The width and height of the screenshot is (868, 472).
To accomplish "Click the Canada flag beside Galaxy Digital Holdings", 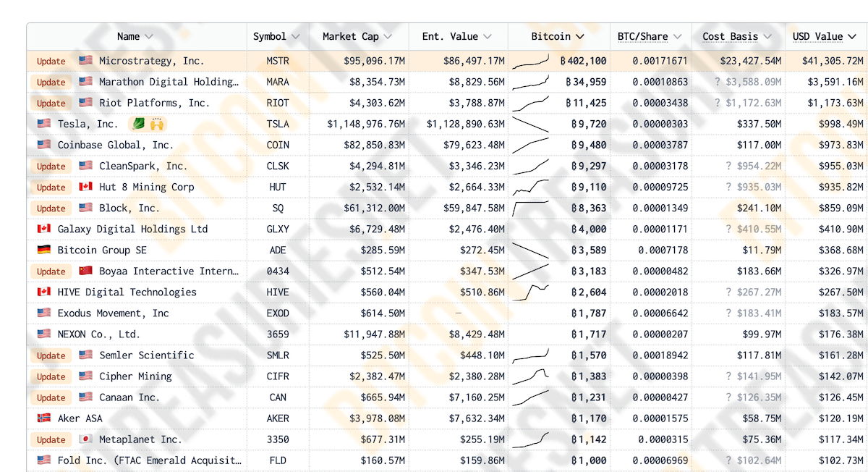I will pos(44,229).
